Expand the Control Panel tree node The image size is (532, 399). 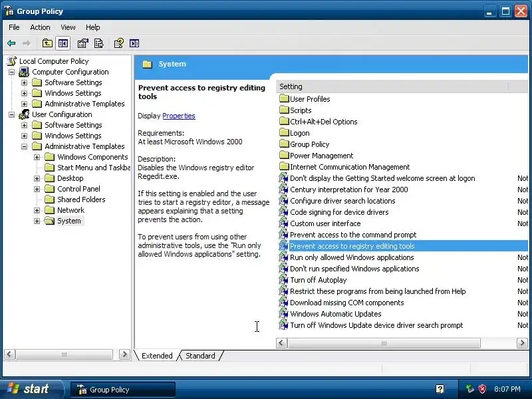[x=37, y=189]
